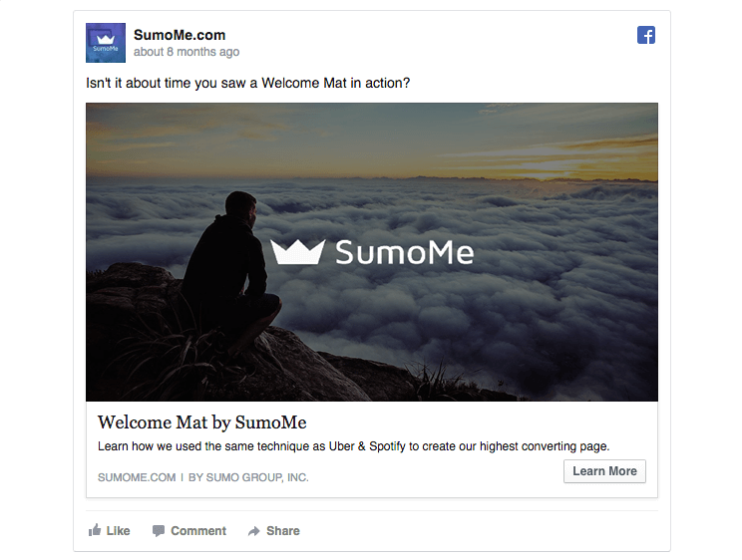Click the seated man in ad photo

click(x=231, y=270)
